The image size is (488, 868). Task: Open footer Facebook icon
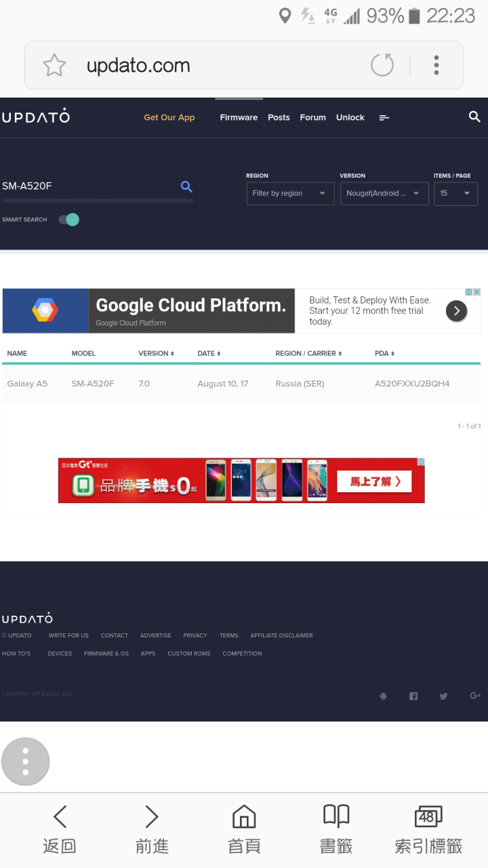pyautogui.click(x=413, y=696)
